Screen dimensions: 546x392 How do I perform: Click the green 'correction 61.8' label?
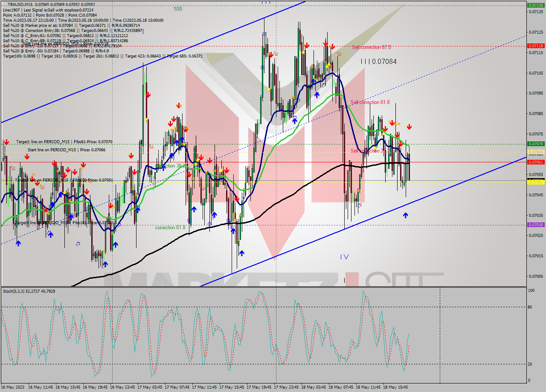coord(170,228)
